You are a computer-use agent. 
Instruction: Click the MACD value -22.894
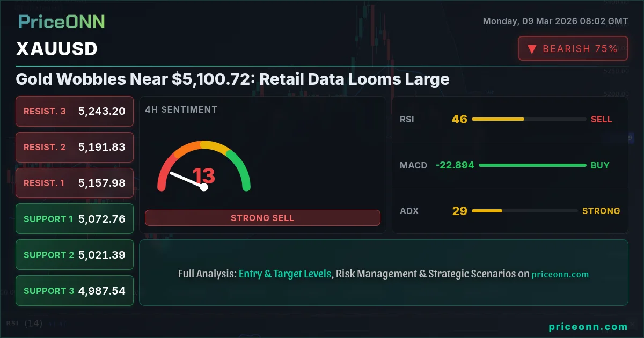[455, 165]
